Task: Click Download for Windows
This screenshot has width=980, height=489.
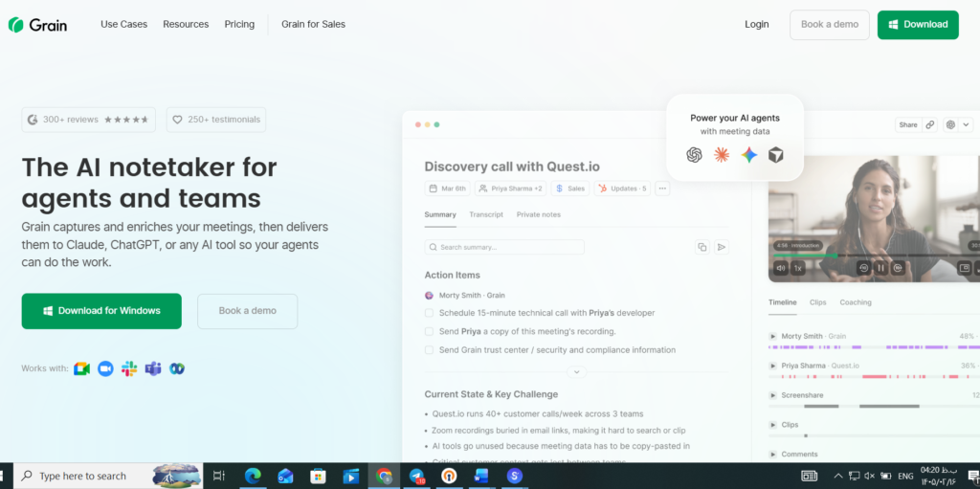Action: [101, 311]
